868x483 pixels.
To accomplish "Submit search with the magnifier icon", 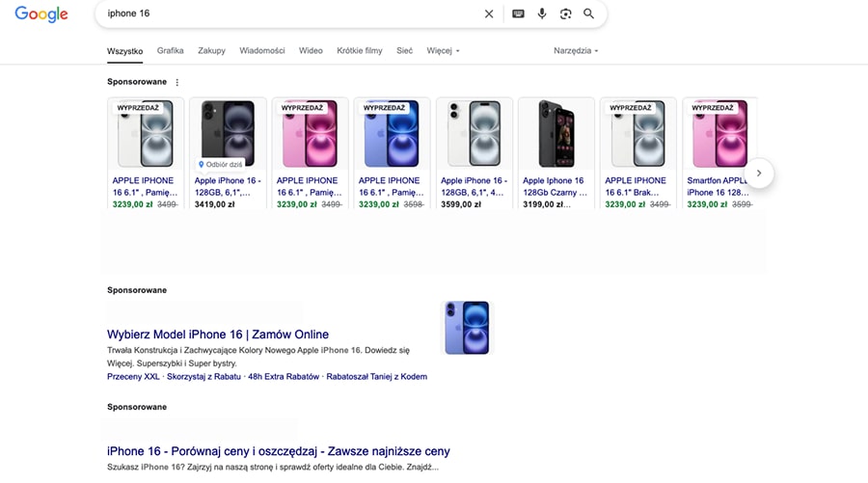I will click(x=588, y=13).
